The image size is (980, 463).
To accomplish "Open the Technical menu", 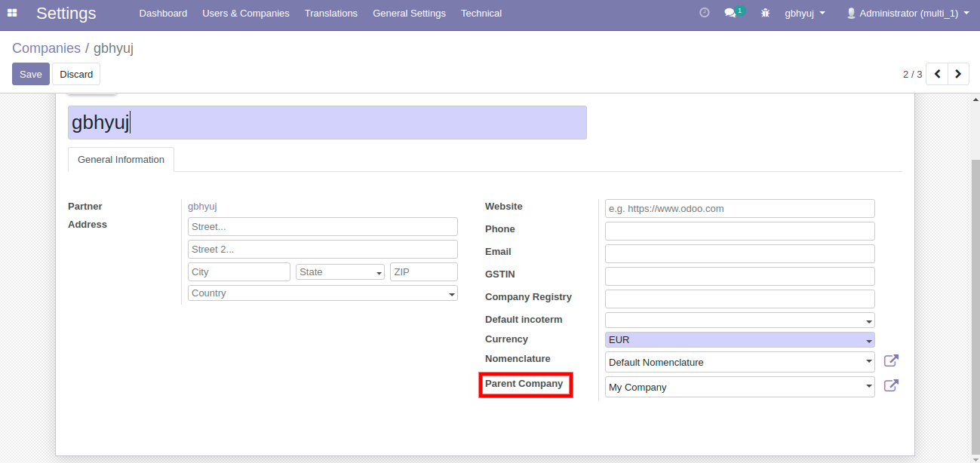I will pyautogui.click(x=481, y=14).
